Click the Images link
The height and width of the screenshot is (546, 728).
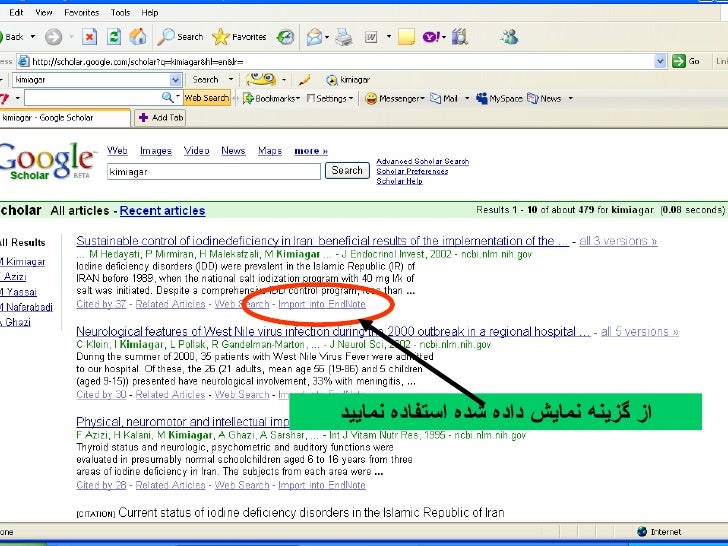point(156,151)
